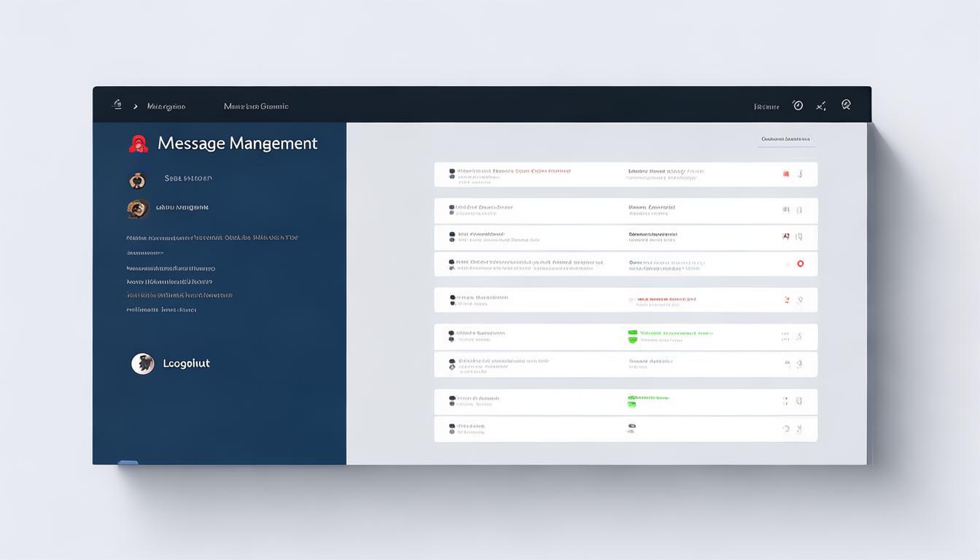Click the chat bubble icon in top-right corner
Screen dimensions: 980x560
click(846, 105)
